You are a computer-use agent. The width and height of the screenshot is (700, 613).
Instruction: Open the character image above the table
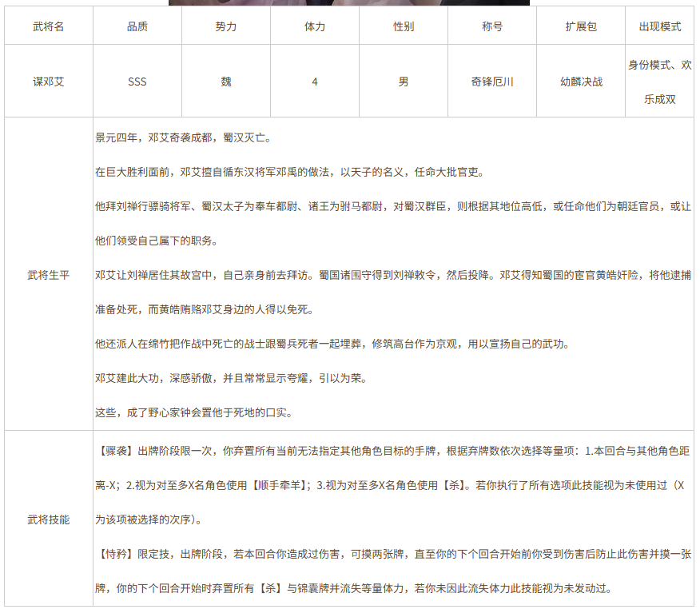coord(348,2)
